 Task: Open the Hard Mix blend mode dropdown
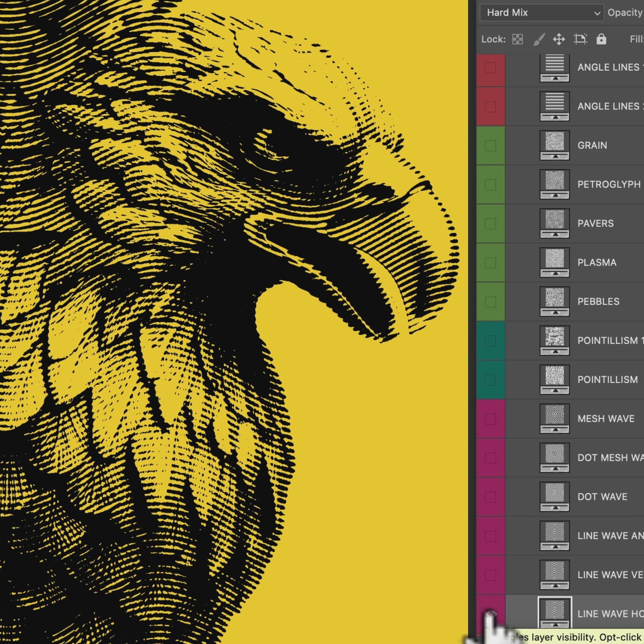coord(541,13)
